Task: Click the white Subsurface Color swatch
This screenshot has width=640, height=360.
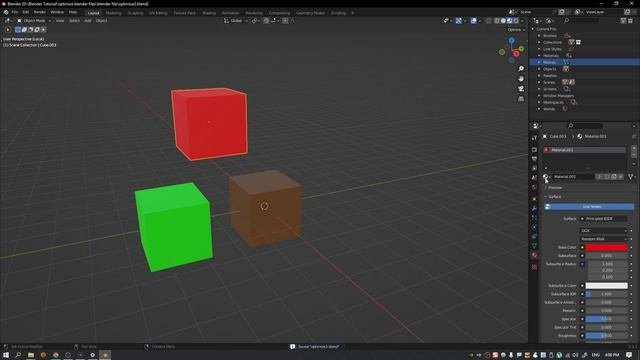Action: pos(607,286)
